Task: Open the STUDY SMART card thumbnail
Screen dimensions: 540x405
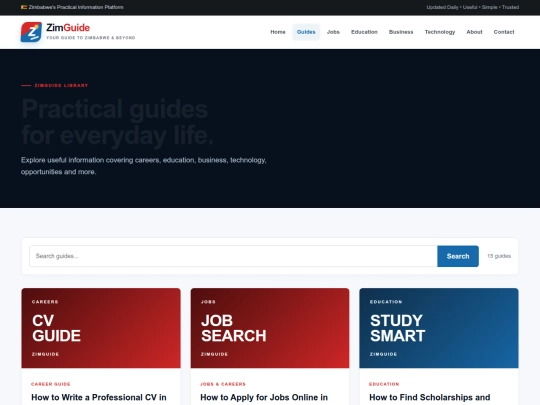Action: point(439,328)
